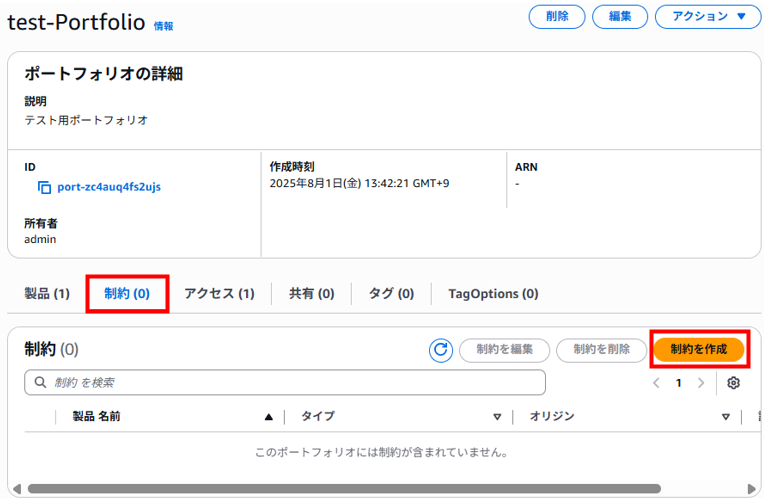Click 制約を作成 button
The width and height of the screenshot is (764, 498).
coord(699,349)
